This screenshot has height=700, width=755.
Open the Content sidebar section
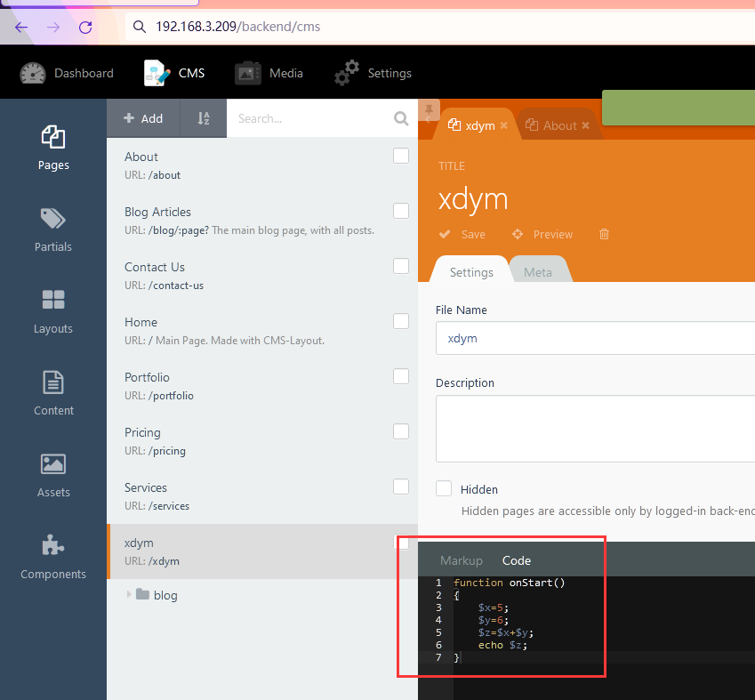(53, 393)
